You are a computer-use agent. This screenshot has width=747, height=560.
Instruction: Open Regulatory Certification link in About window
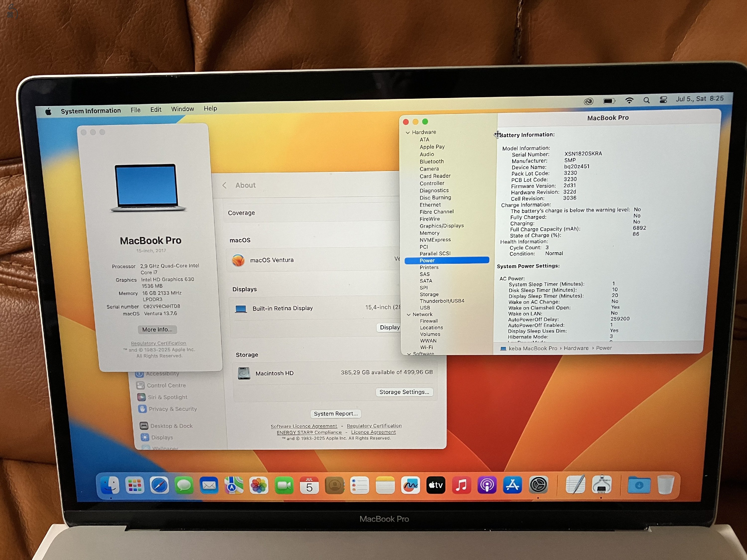pos(158,343)
